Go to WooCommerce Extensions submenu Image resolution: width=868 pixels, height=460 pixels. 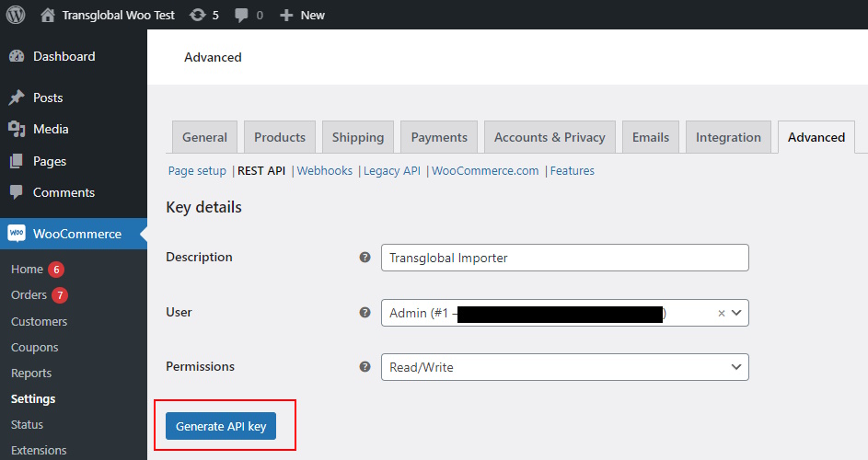pos(39,450)
